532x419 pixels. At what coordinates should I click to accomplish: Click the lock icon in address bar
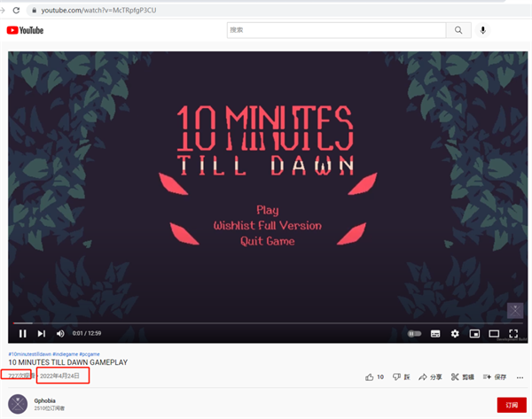coord(34,11)
